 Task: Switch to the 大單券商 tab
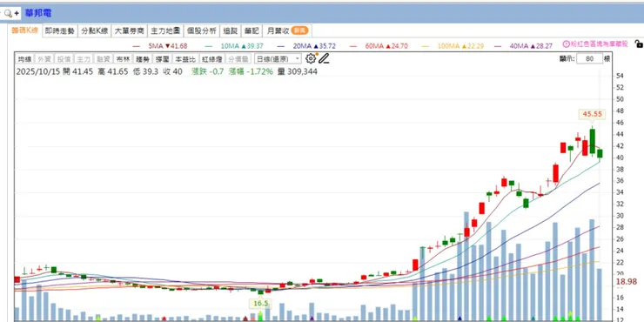point(129,30)
